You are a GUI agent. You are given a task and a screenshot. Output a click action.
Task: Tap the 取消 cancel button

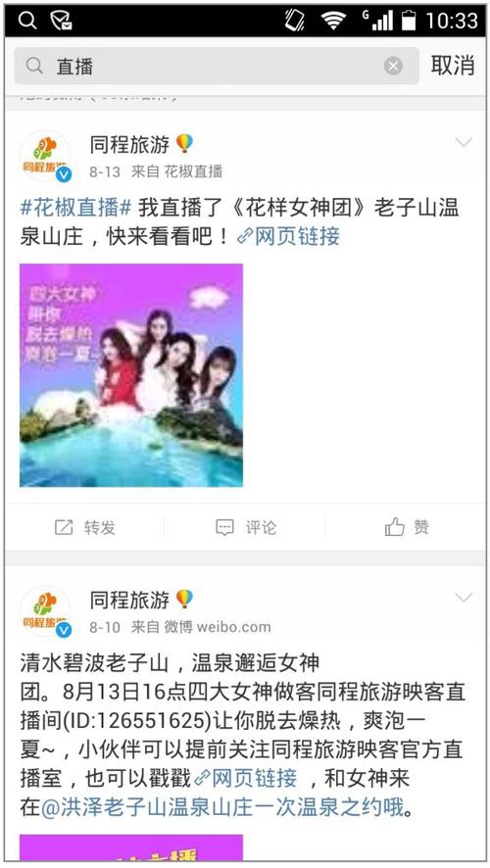pyautogui.click(x=453, y=66)
